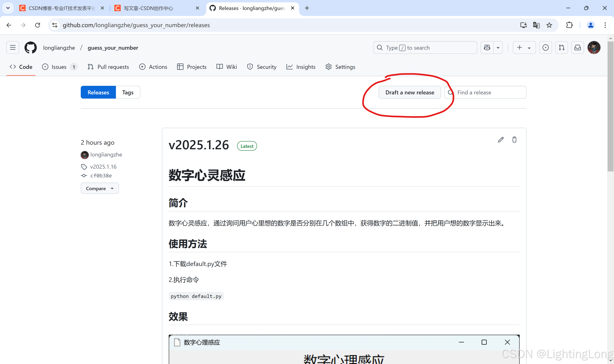The width and height of the screenshot is (614, 364).
Task: Switch to the Tags tab
Action: tap(128, 92)
